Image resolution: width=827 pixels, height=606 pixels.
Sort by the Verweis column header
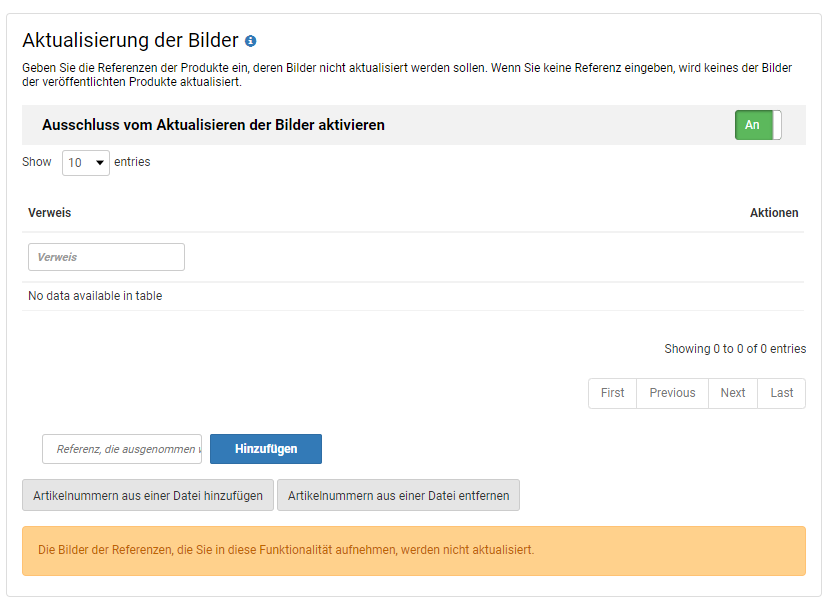(x=50, y=213)
